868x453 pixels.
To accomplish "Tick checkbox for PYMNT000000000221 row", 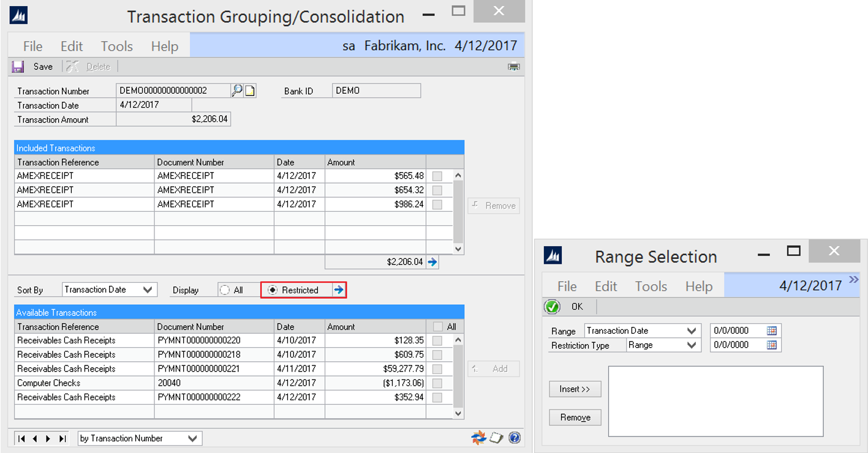I will pyautogui.click(x=437, y=369).
